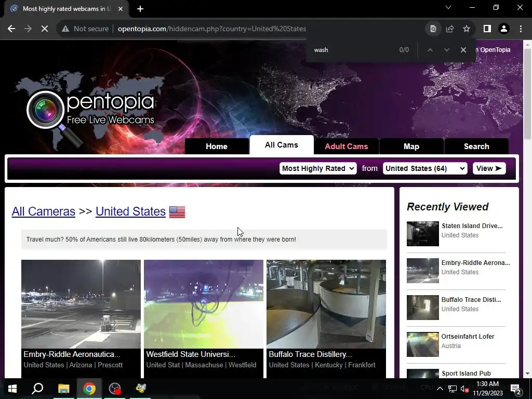The height and width of the screenshot is (399, 532).
Task: Open Chrome three-dot menu
Action: click(521, 29)
